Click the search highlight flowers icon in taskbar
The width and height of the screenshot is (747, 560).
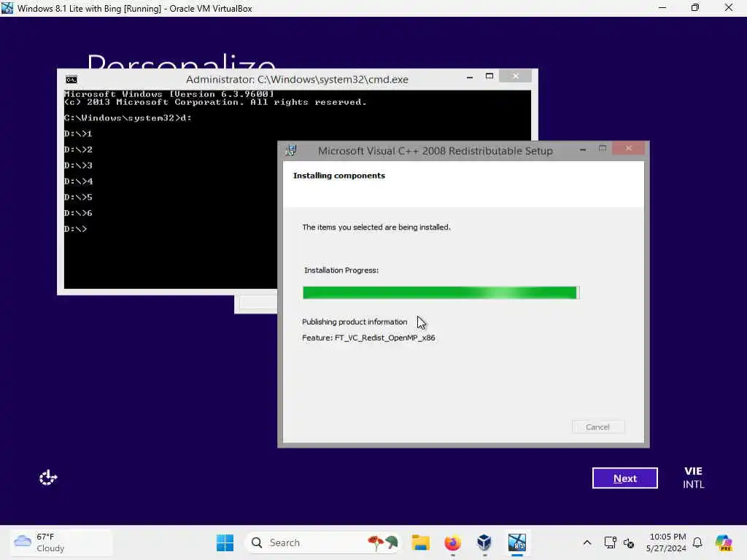click(x=382, y=542)
